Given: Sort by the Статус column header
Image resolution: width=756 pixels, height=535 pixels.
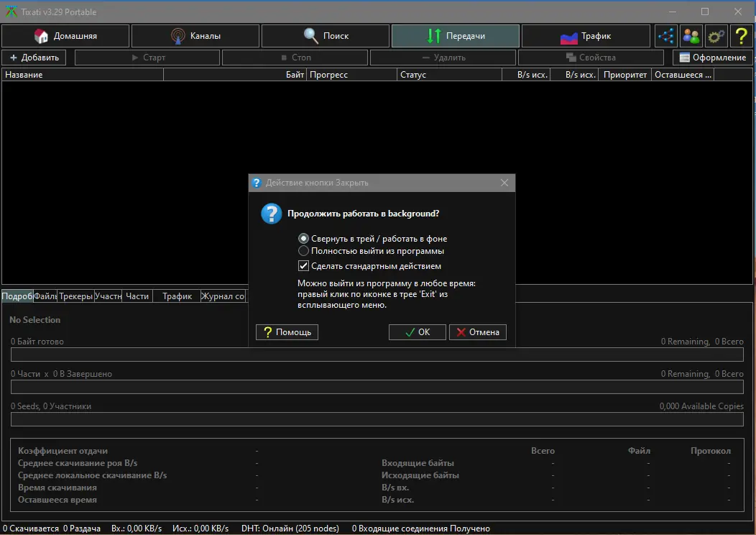Looking at the screenshot, I should (449, 75).
